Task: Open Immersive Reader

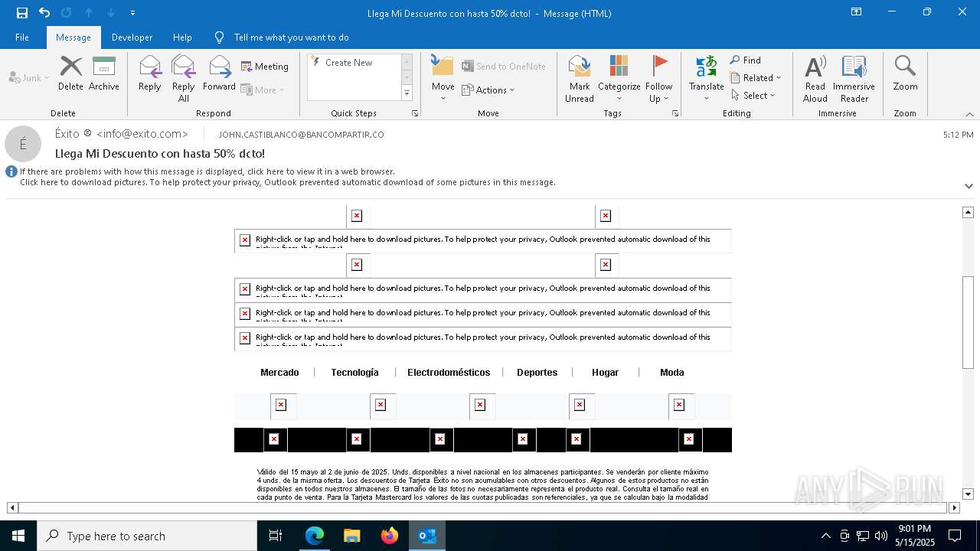Action: [x=854, y=78]
